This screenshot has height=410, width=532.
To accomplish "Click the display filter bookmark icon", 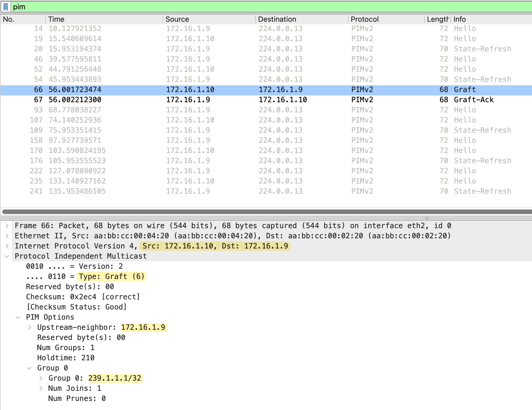I will point(6,7).
